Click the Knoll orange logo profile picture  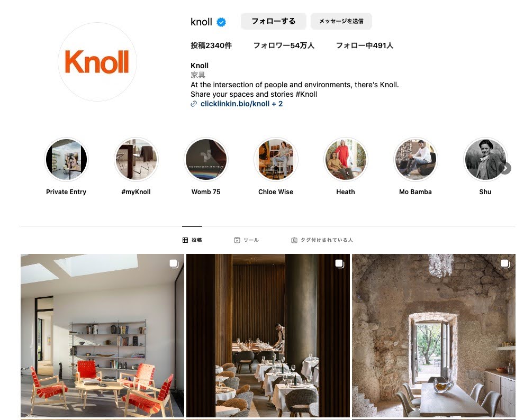point(97,62)
